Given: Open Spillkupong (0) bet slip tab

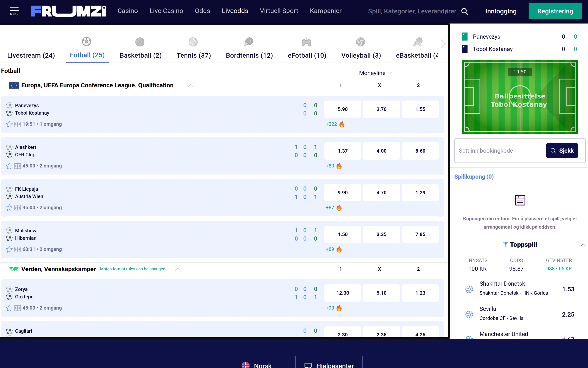Looking at the screenshot, I should (474, 177).
